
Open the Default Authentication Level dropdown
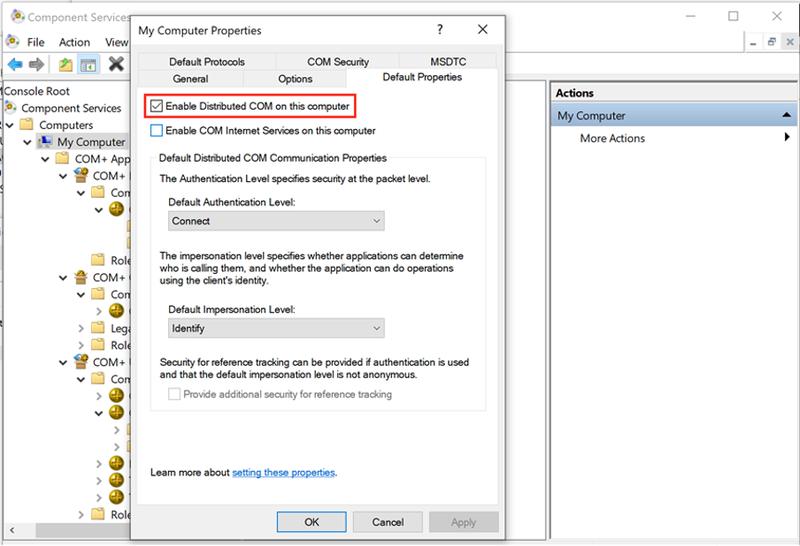276,221
